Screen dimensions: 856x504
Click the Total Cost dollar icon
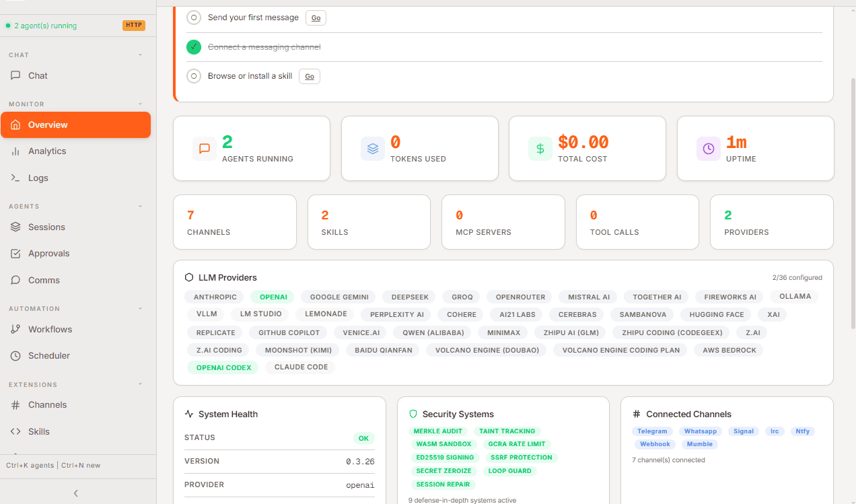(540, 149)
